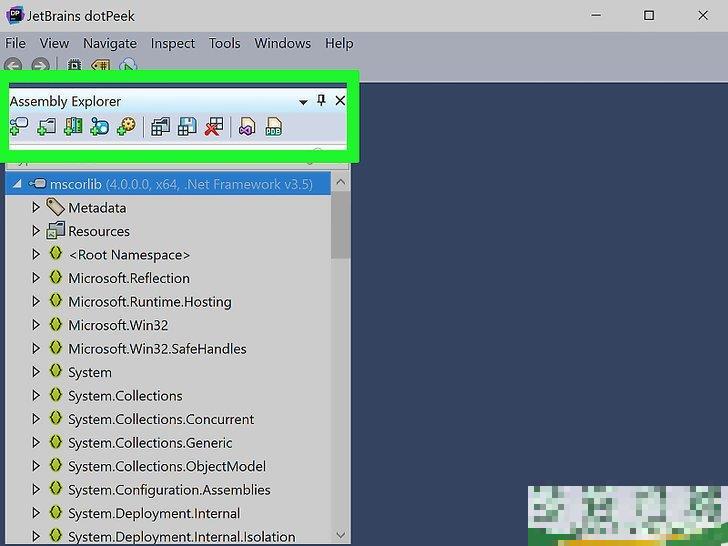This screenshot has width=728, height=546.
Task: Open the Assembly Explorer window options dropdown
Action: [303, 102]
